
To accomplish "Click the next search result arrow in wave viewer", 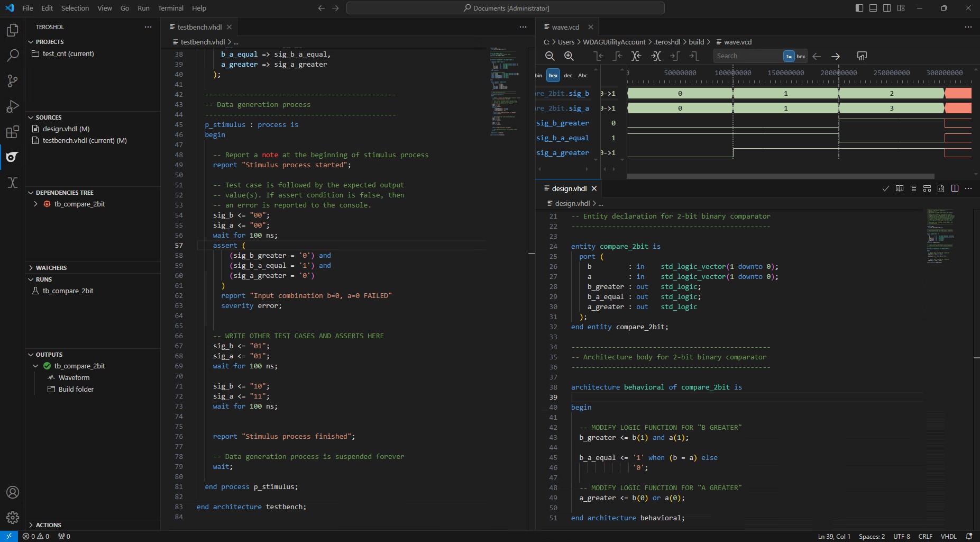I will click(836, 56).
